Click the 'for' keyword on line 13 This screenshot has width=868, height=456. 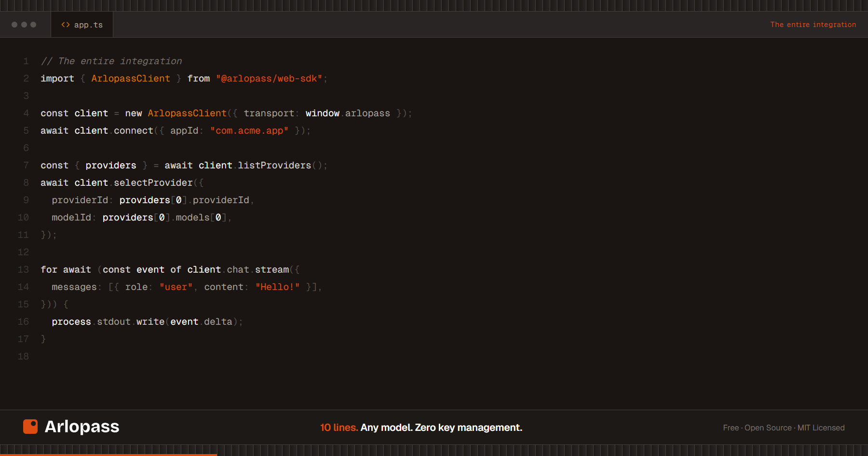[49, 270]
